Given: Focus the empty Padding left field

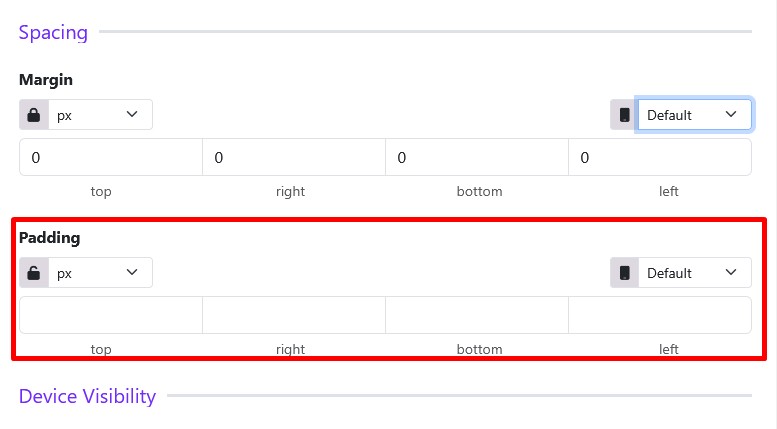Looking at the screenshot, I should [x=660, y=315].
